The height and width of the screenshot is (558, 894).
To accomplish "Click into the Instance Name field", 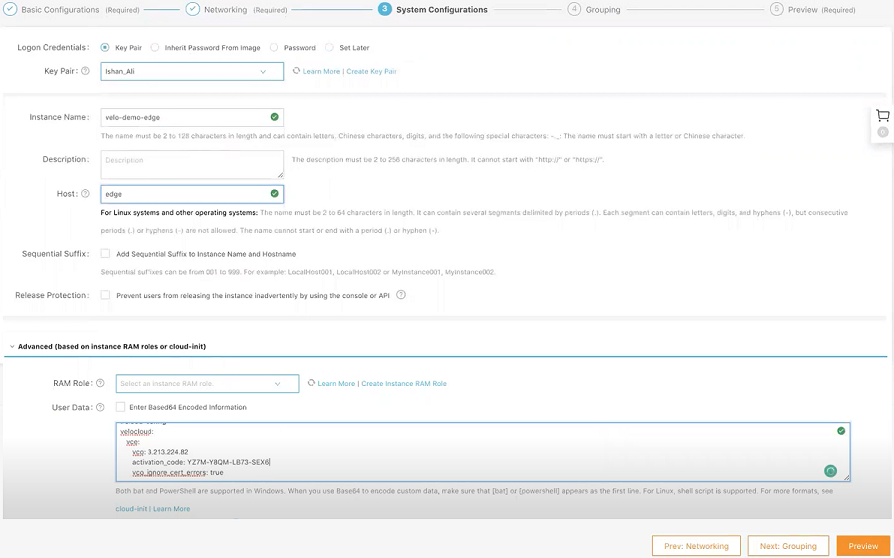I will point(185,117).
